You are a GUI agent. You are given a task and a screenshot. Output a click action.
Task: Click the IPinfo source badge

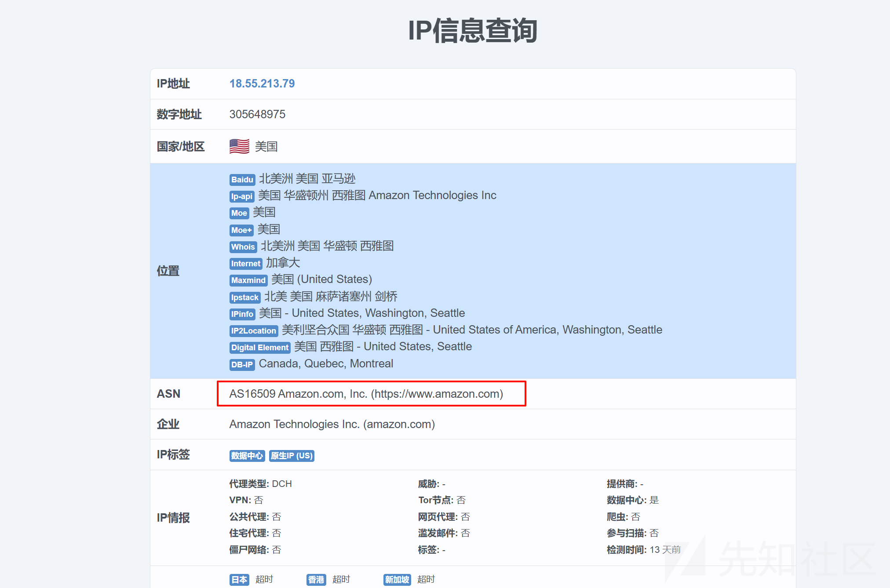pos(242,314)
